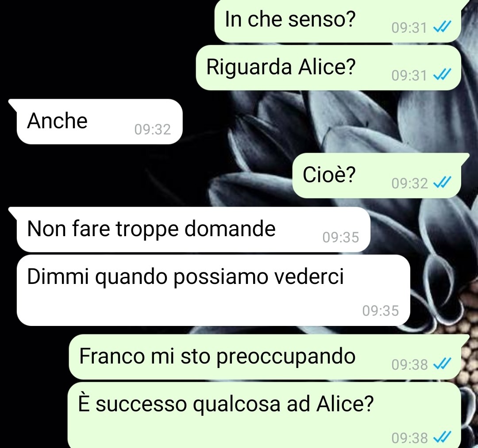Tap 'Franco mi sto preoccupando' message
Viewport: 478px width, 448px height.
[265, 357]
